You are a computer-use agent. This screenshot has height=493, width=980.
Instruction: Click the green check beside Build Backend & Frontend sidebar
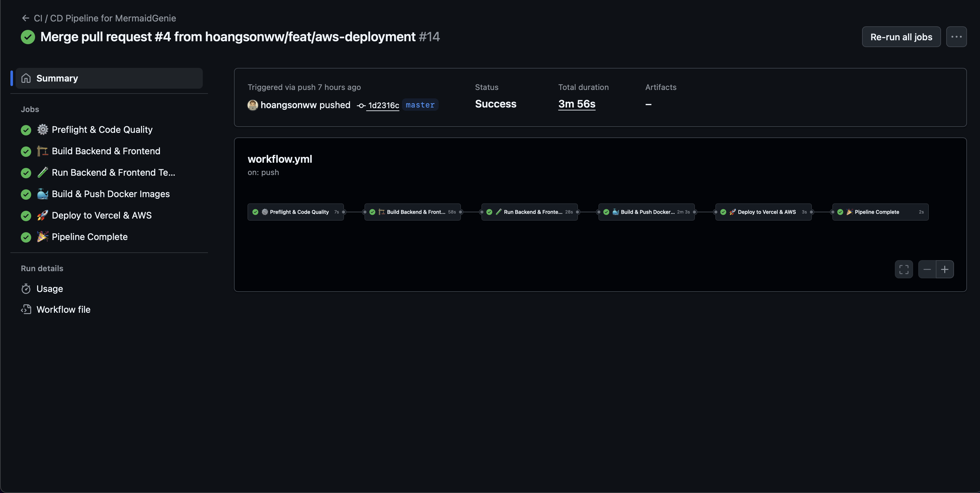[x=26, y=151]
